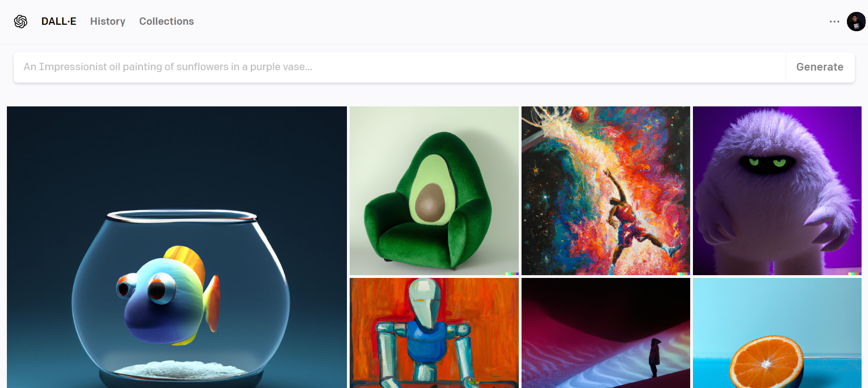
Task: Open the sliced orange on blue image
Action: coord(777,333)
